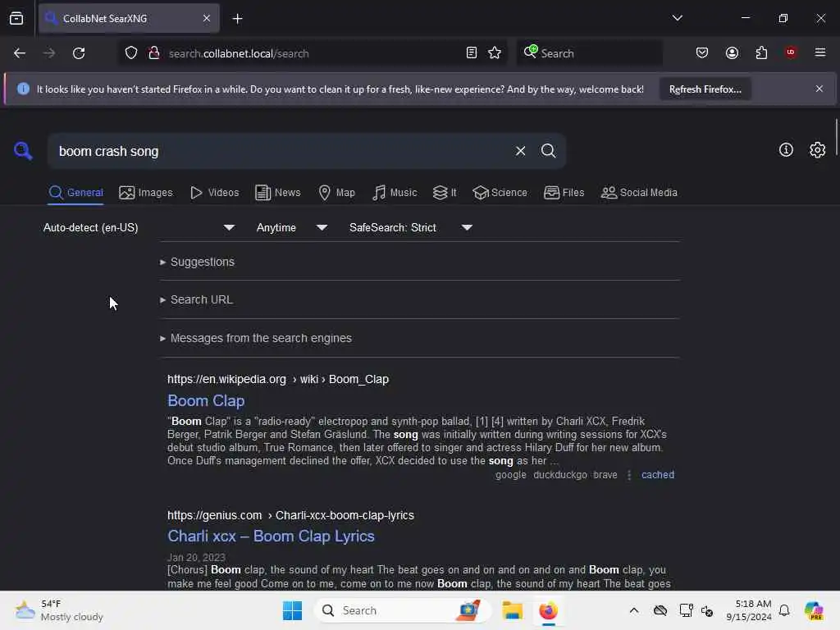Click the brave engine label
840x630 pixels.
click(x=605, y=475)
